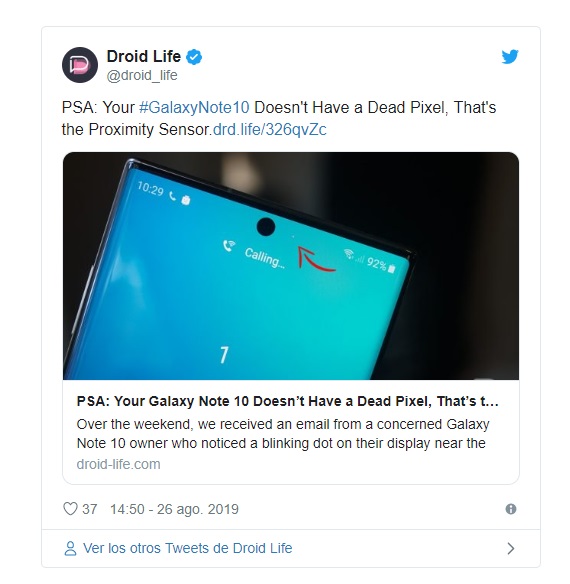Image resolution: width=570 pixels, height=584 pixels.
Task: Open the article headline PSA: Your Galaxy Note 10
Action: tap(288, 401)
